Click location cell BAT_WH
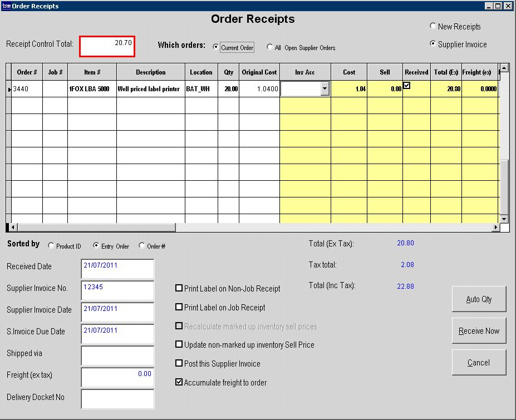Viewport: 516px width, 420px height. point(202,89)
